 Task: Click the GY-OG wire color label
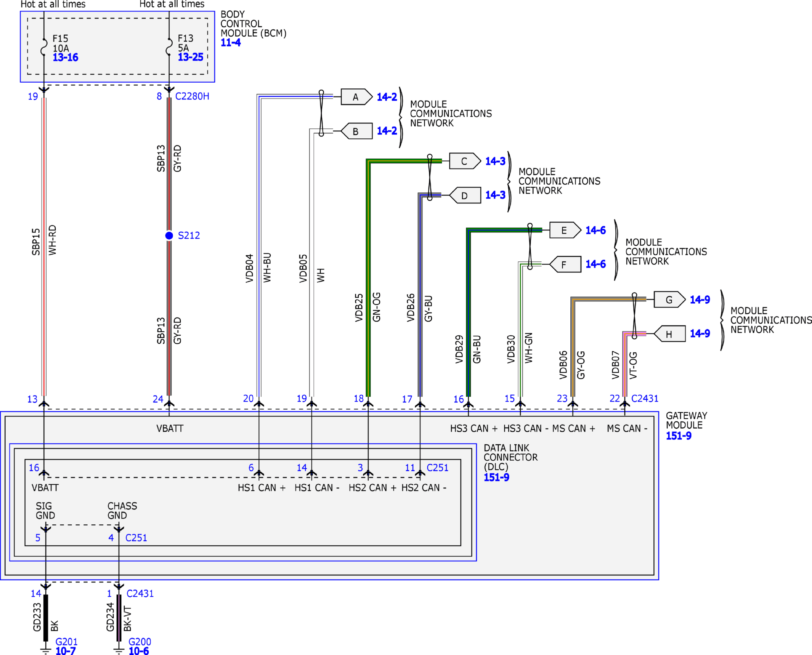[x=581, y=365]
